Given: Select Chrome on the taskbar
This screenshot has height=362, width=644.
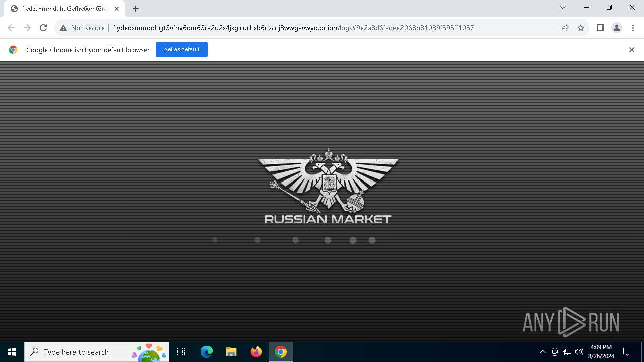Looking at the screenshot, I should (281, 352).
